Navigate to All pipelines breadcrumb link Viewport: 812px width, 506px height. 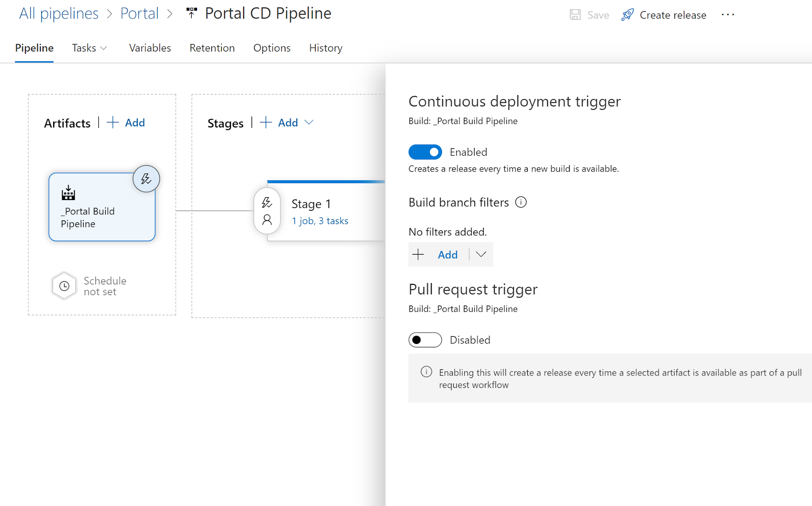tap(59, 13)
